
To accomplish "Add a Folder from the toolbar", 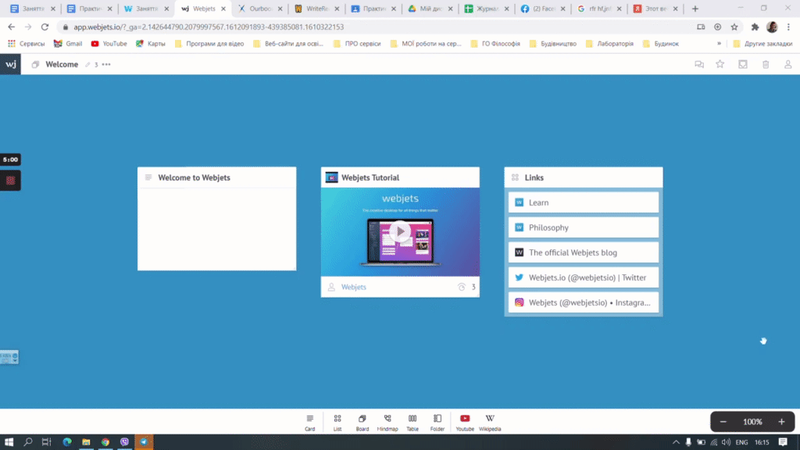I will tap(437, 420).
